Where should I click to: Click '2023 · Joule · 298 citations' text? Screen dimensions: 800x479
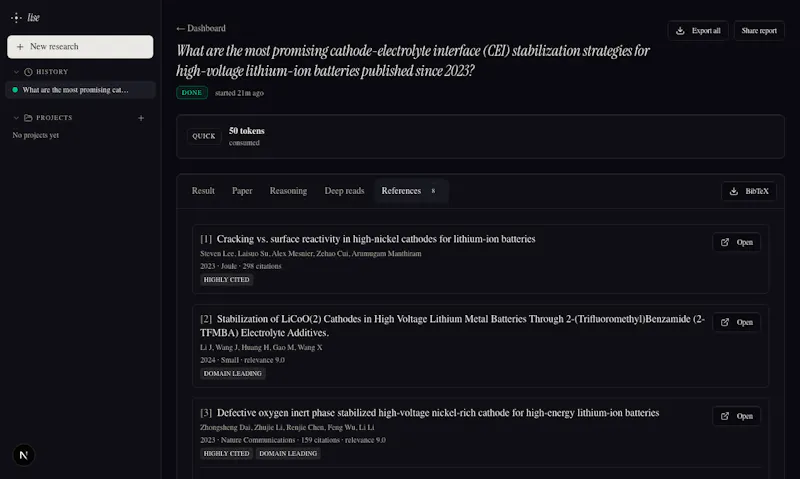[241, 266]
